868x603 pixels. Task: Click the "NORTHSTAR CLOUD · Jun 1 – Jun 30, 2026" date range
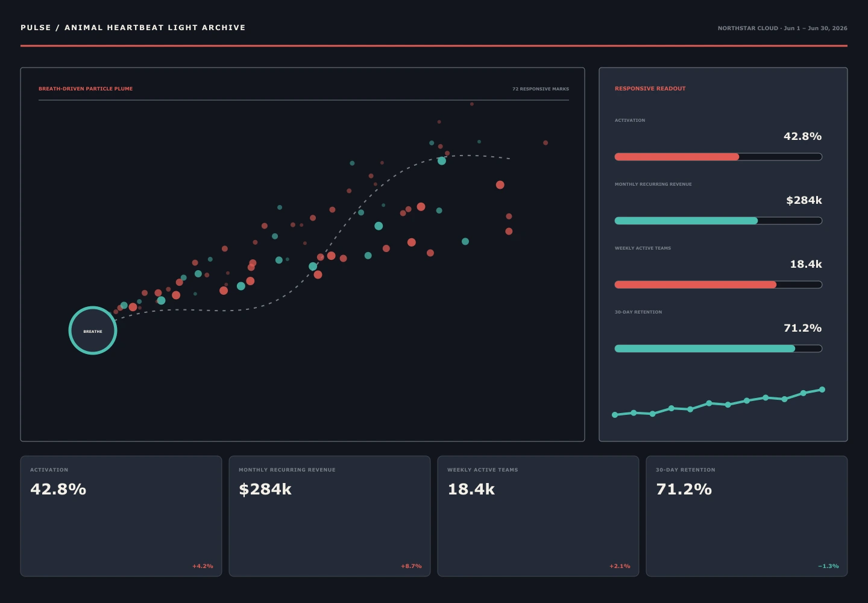[x=782, y=28]
